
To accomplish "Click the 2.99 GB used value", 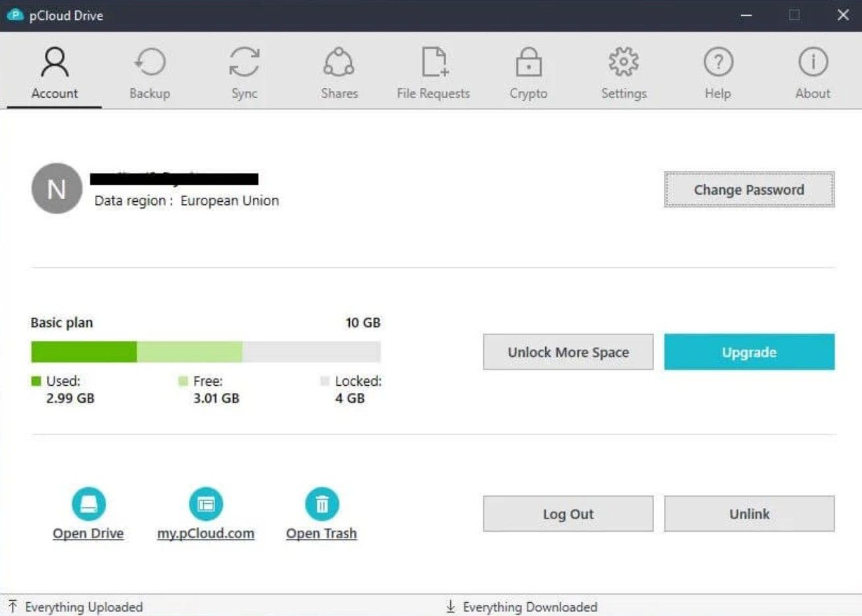I will tap(70, 398).
